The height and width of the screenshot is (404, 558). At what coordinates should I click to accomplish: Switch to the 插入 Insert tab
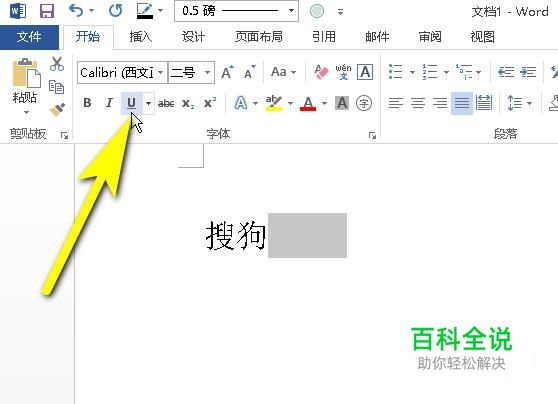pyautogui.click(x=141, y=37)
